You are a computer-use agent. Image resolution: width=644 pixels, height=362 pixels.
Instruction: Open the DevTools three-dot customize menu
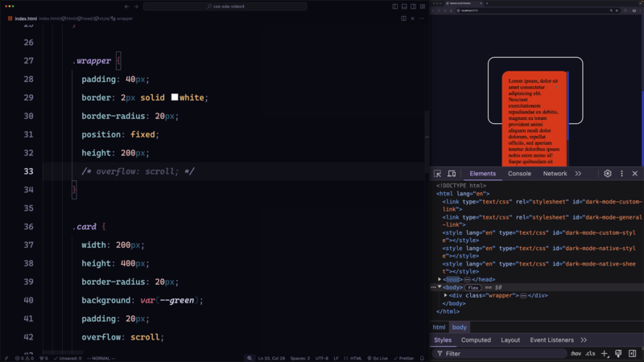[x=621, y=174]
